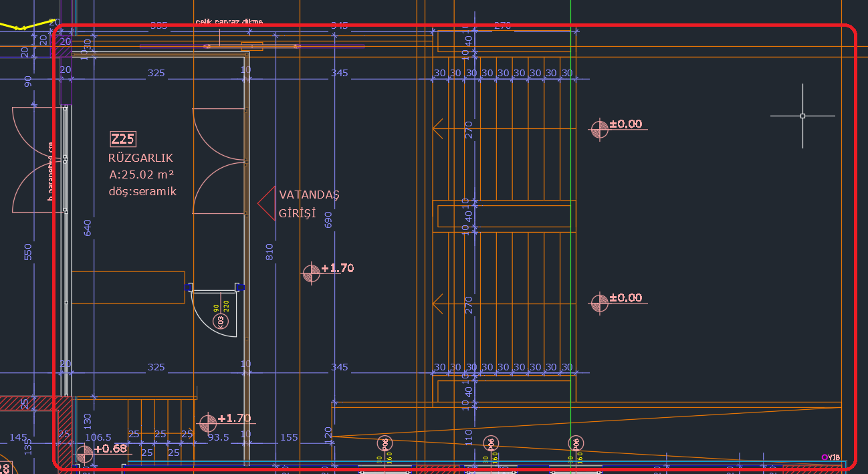The image size is (868, 474).
Task: Click the blue grip at door's left jamb
Action: tap(189, 287)
